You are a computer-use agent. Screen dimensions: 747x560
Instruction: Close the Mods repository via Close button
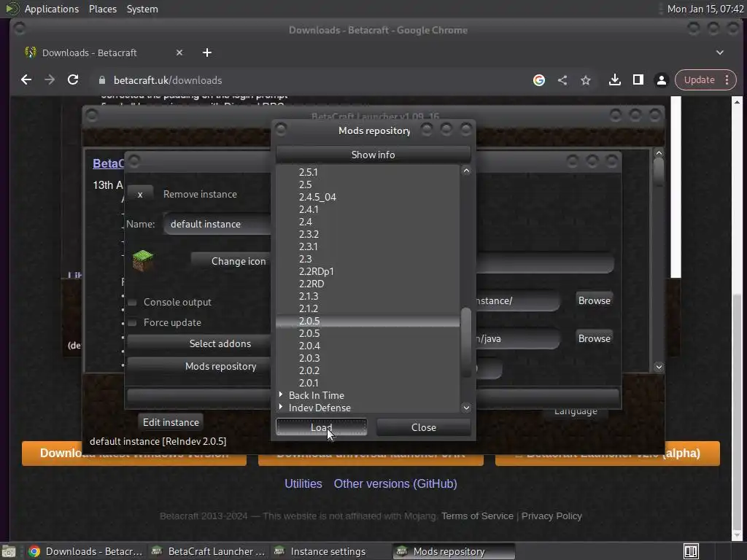(x=424, y=427)
